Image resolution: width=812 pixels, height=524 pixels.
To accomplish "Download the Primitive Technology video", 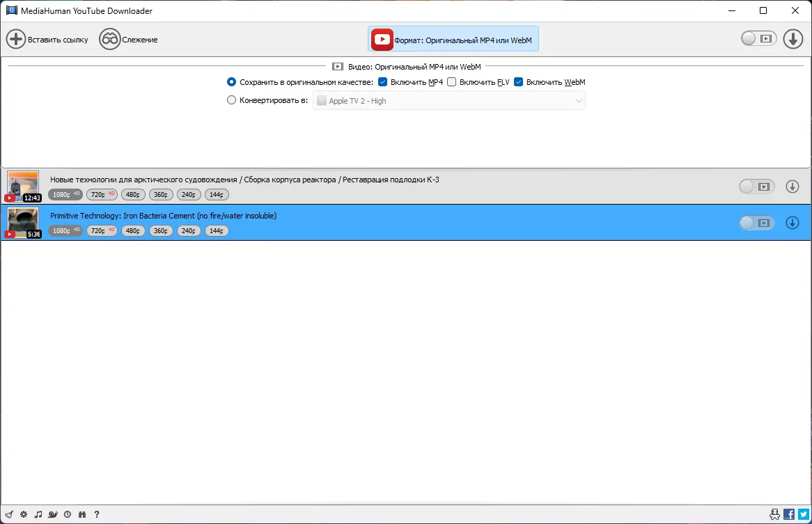I will click(x=793, y=223).
